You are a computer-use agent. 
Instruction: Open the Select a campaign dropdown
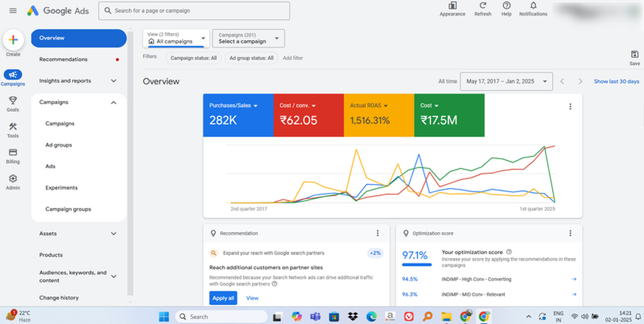coord(248,38)
